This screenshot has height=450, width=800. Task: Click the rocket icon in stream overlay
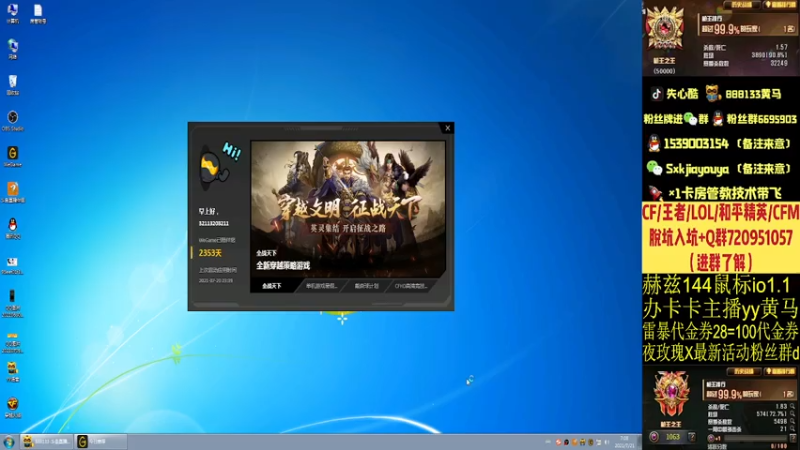(x=655, y=193)
